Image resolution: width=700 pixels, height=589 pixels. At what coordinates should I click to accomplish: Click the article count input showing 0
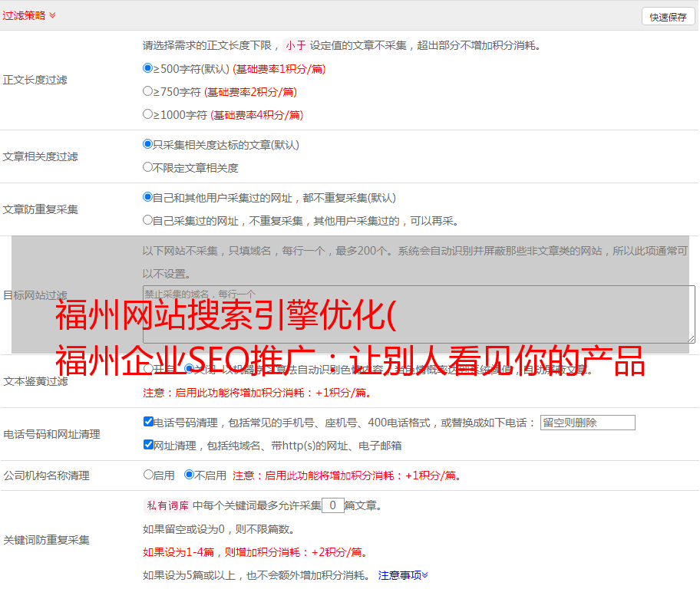click(332, 505)
